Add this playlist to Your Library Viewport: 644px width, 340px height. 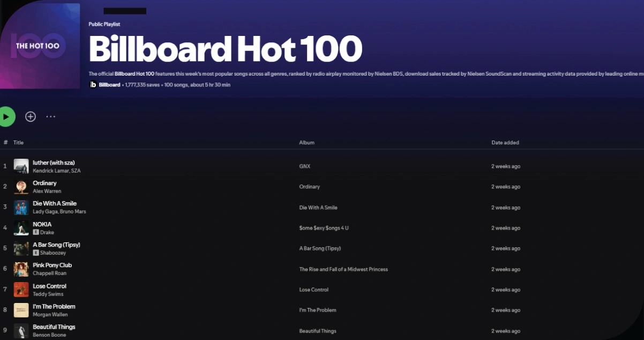31,116
